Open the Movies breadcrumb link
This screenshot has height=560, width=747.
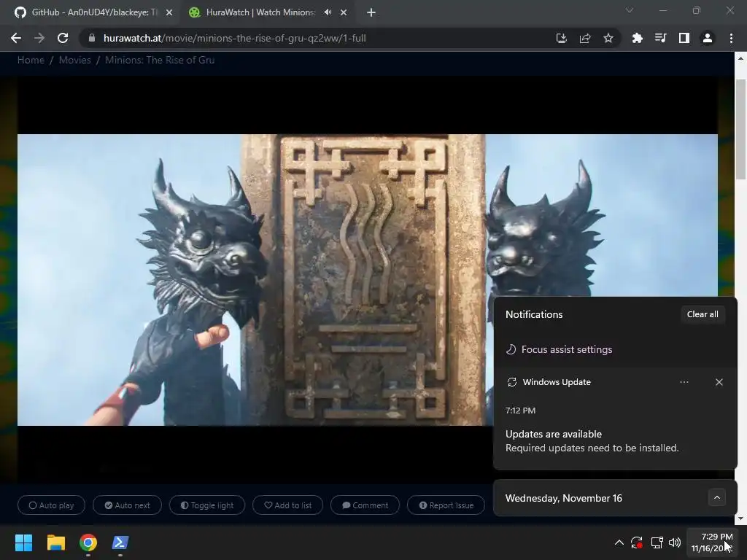point(75,60)
